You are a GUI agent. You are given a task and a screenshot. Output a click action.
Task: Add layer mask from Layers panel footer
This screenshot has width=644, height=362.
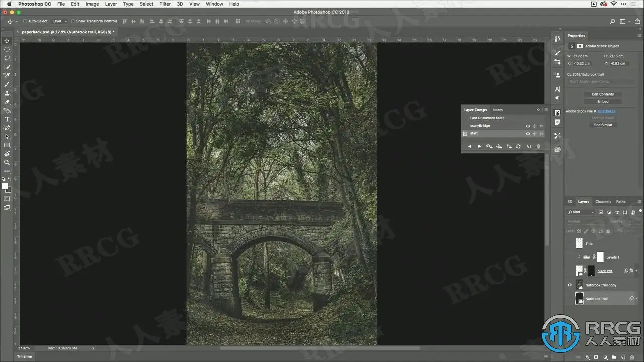tap(596, 358)
